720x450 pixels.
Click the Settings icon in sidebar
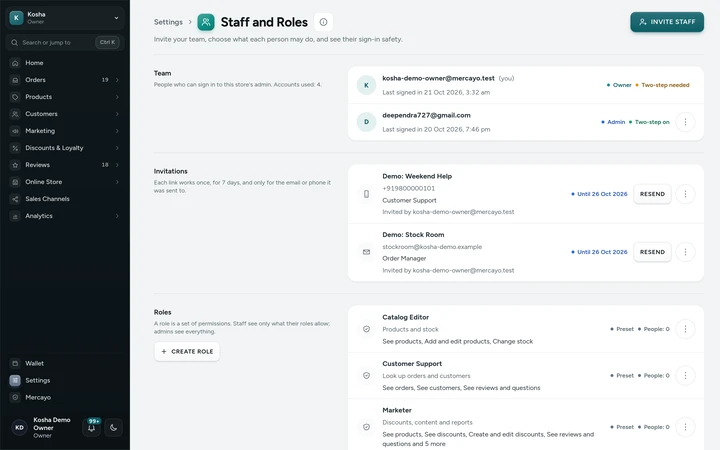(x=15, y=380)
